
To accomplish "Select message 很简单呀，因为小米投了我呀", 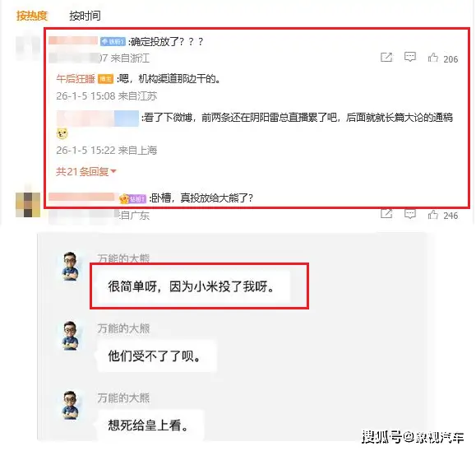I will [x=193, y=286].
